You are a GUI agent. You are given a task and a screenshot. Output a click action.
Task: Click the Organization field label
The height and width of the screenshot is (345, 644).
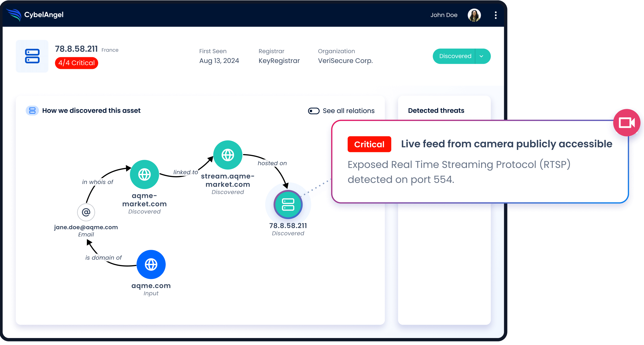[336, 51]
